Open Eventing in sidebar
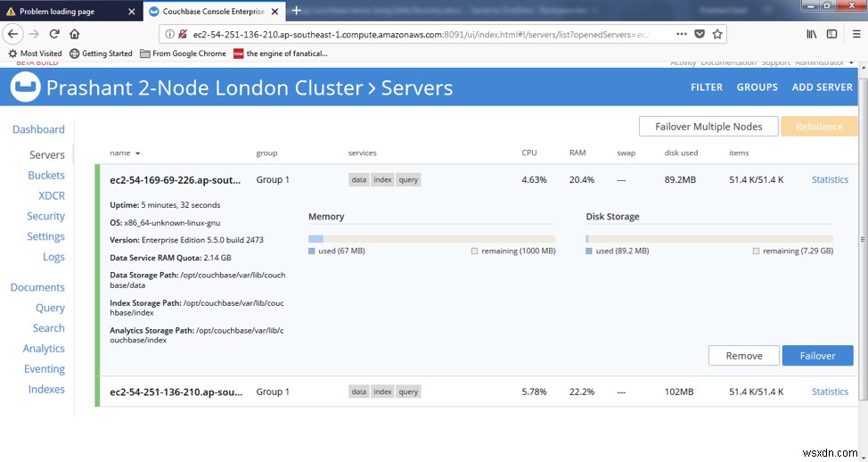868x462 pixels. coord(45,369)
